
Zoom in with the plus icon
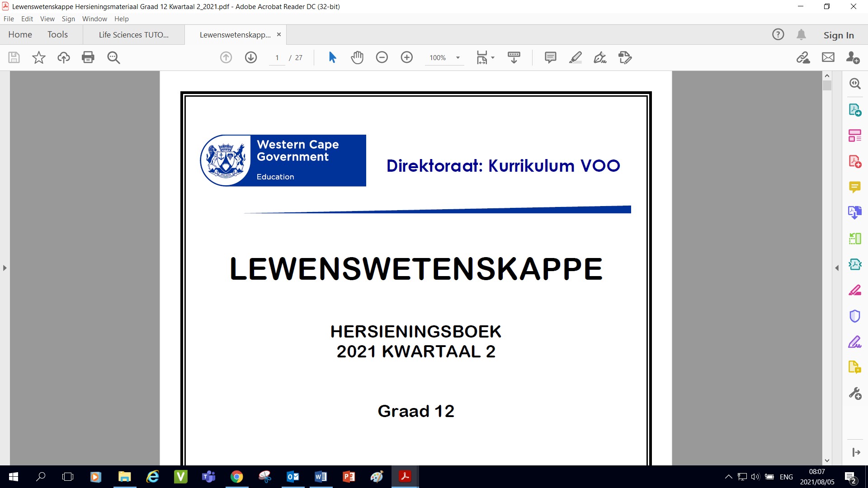point(407,57)
